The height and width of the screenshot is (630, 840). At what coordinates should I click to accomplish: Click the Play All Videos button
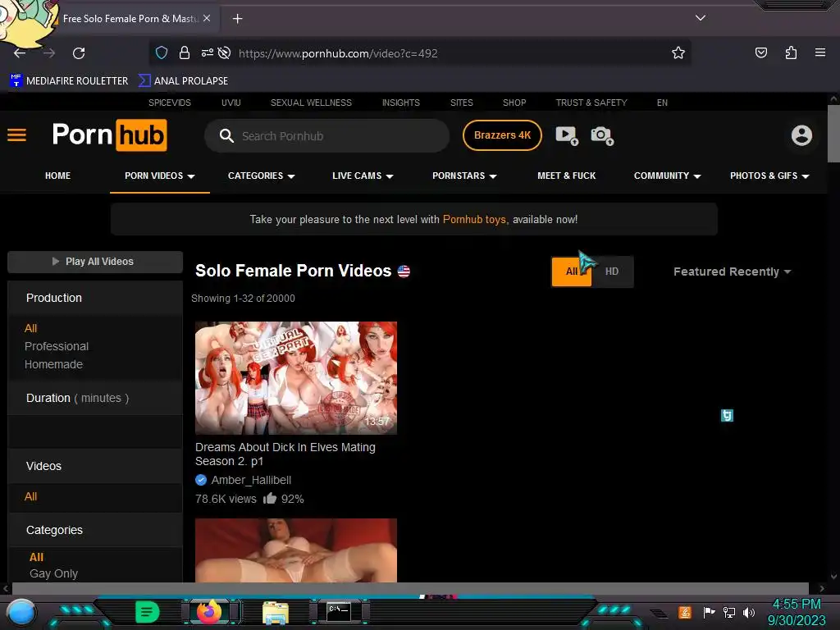pos(95,262)
